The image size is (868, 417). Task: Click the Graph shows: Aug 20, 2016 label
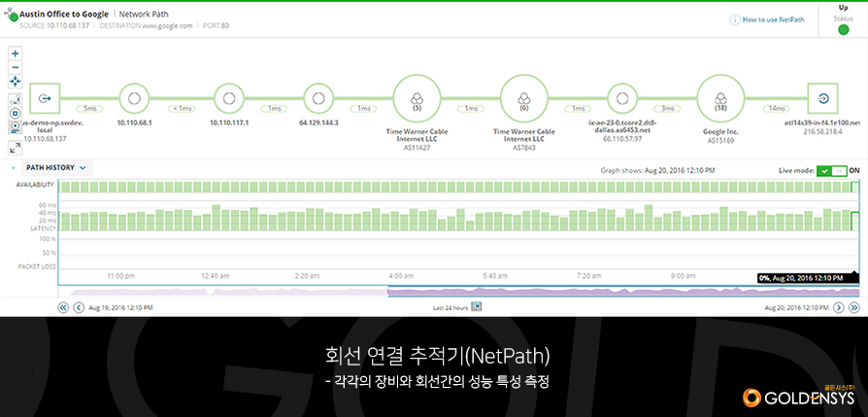(x=657, y=171)
